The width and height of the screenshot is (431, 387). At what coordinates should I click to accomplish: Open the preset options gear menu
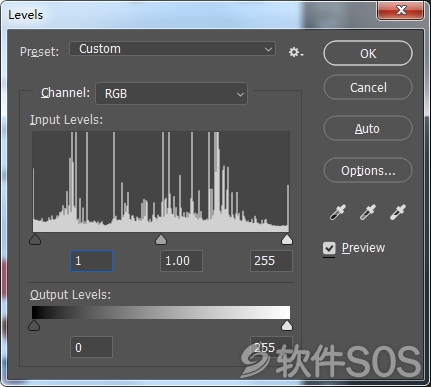(x=296, y=52)
